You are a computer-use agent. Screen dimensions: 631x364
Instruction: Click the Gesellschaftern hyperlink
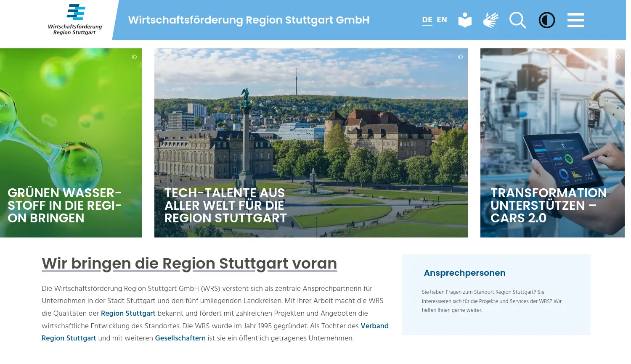pos(180,338)
